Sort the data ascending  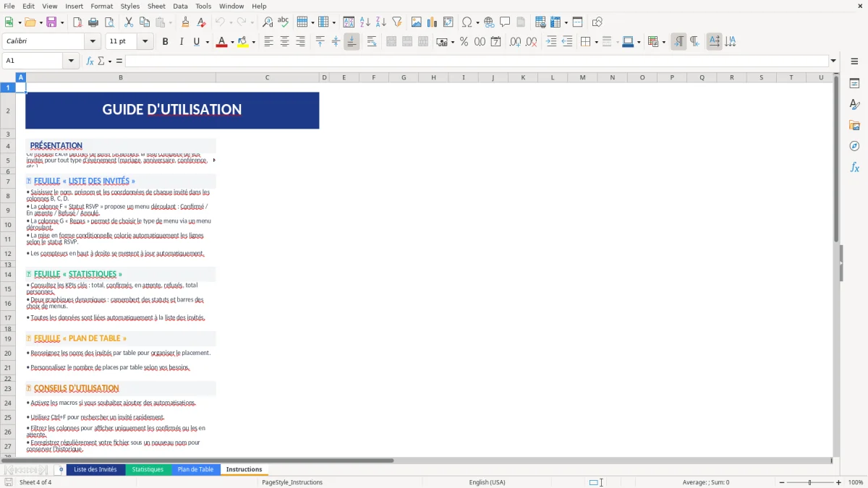[365, 22]
